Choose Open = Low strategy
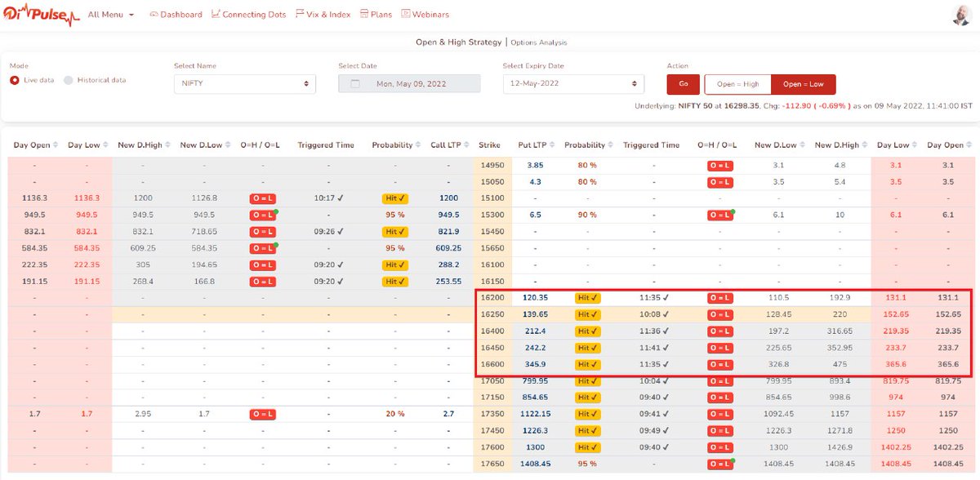 click(x=803, y=84)
